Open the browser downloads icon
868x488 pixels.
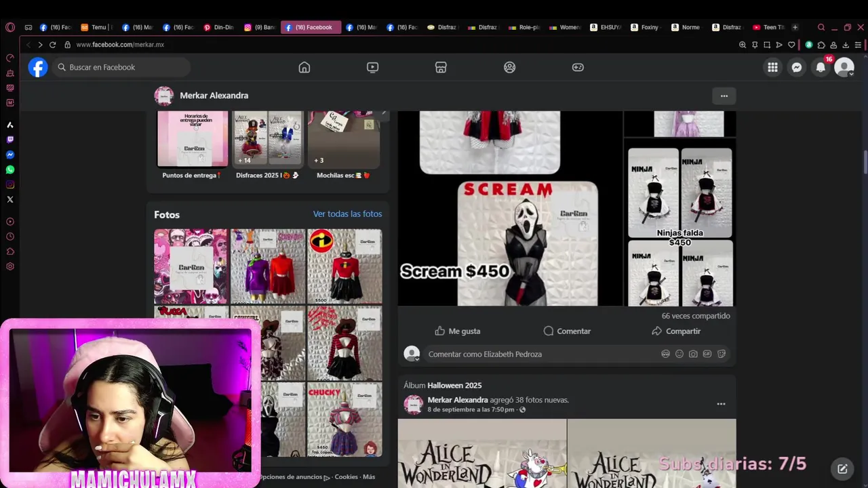(846, 45)
